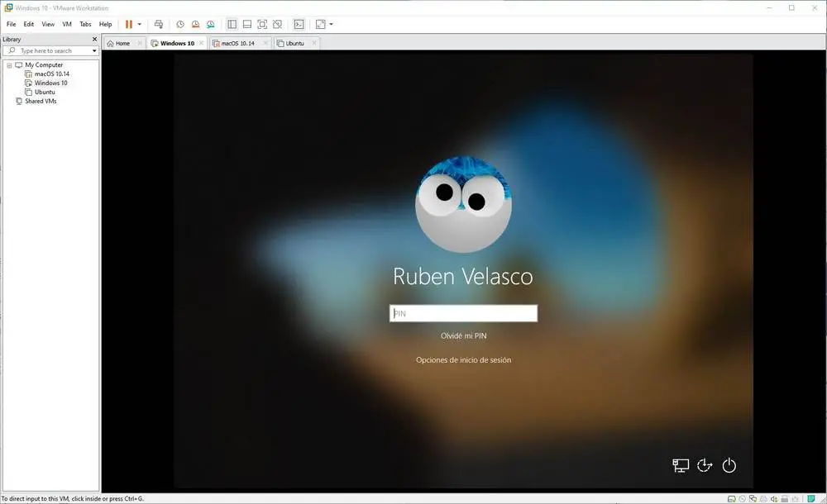Pause the virtual machine
The width and height of the screenshot is (827, 504).
pos(129,24)
